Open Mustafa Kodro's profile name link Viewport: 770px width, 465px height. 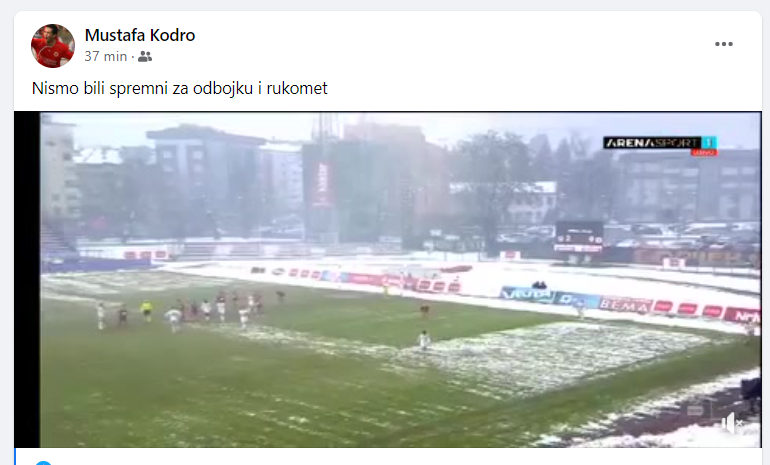(140, 35)
